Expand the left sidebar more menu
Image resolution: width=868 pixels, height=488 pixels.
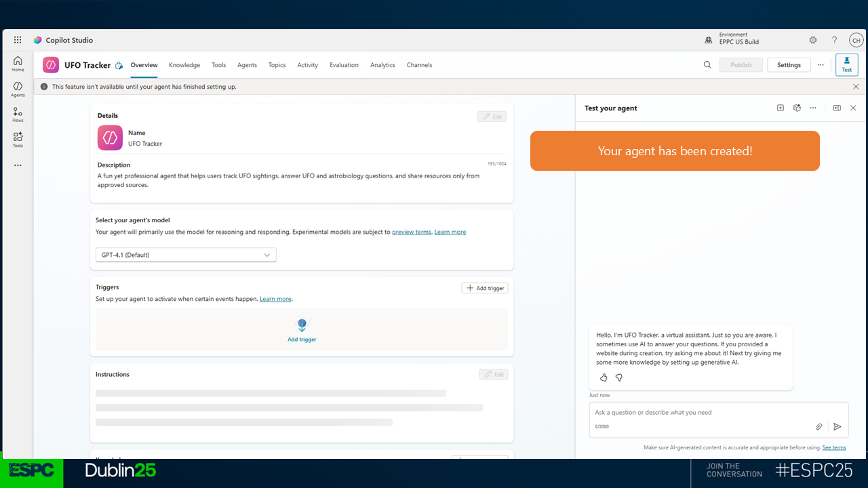tap(18, 165)
